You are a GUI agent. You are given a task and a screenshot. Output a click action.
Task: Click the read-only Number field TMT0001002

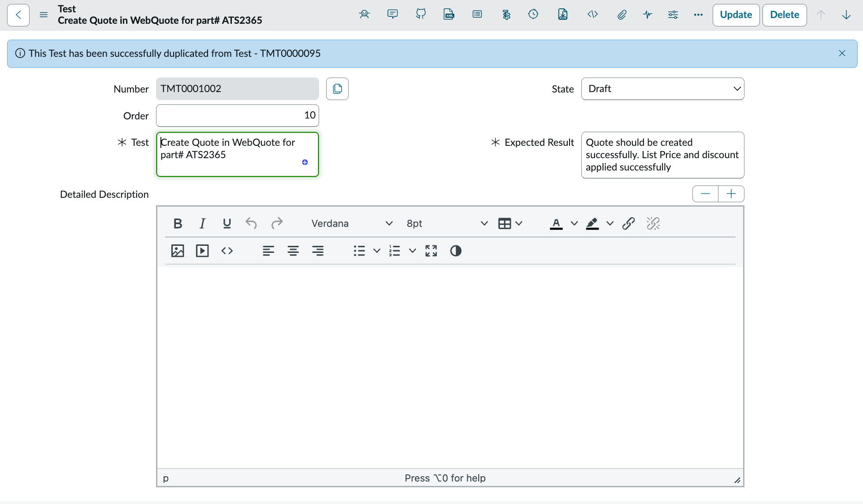(x=237, y=89)
